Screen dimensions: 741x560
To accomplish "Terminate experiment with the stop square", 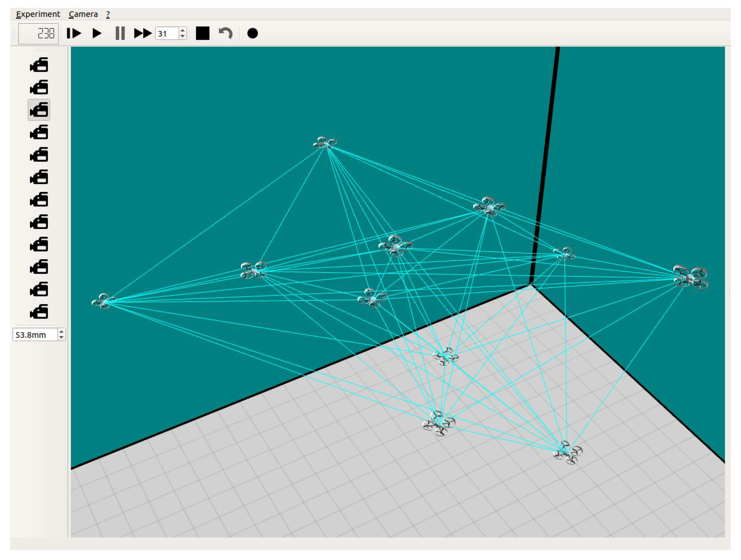I will 202,34.
